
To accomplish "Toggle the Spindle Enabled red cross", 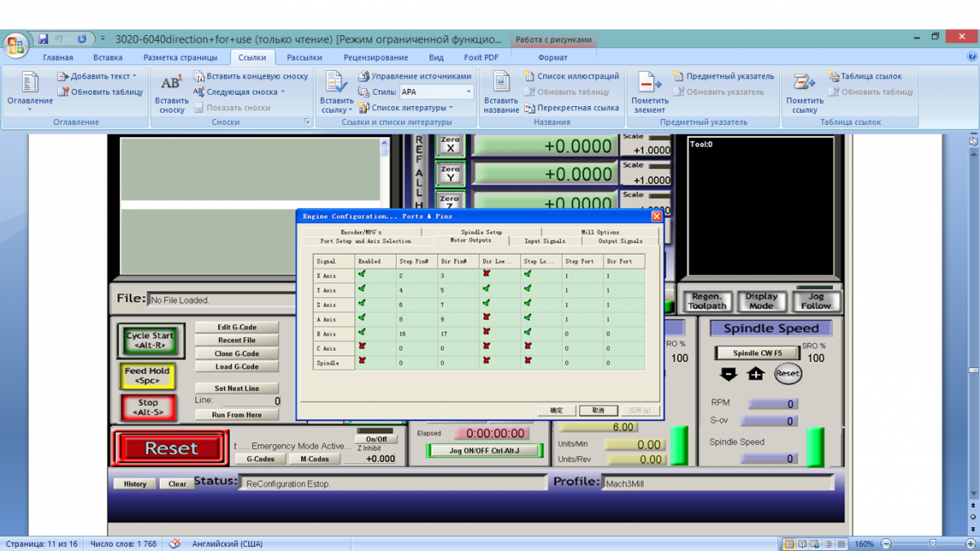I will [362, 361].
